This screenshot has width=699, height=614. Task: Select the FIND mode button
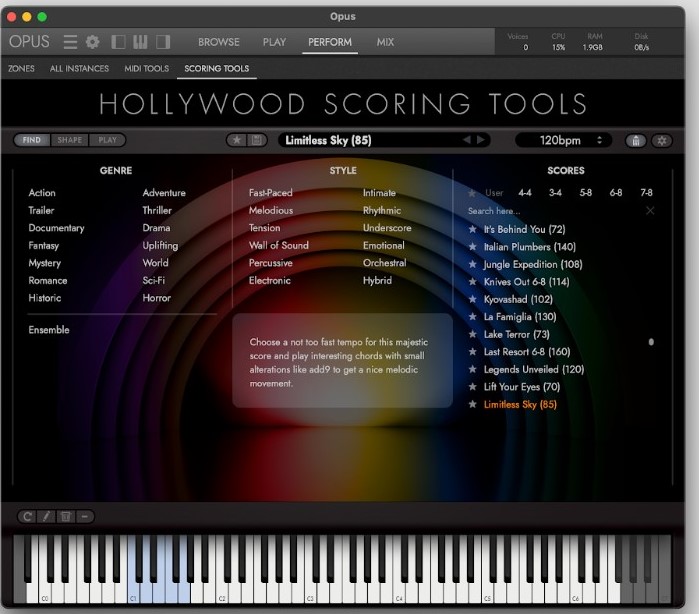[32, 140]
